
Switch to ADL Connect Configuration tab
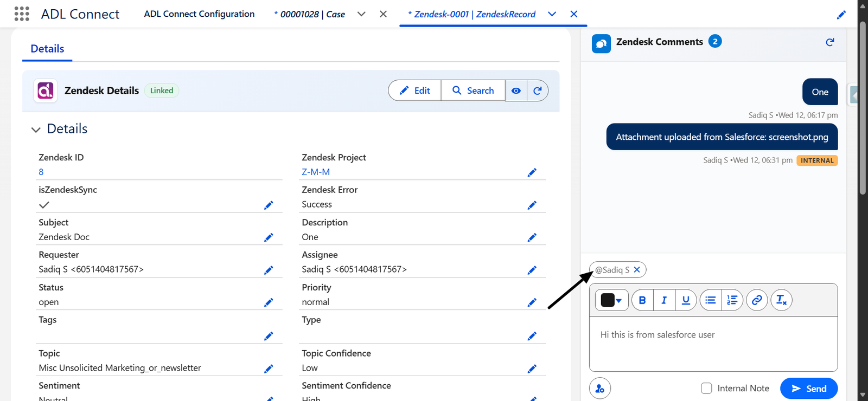pos(199,14)
